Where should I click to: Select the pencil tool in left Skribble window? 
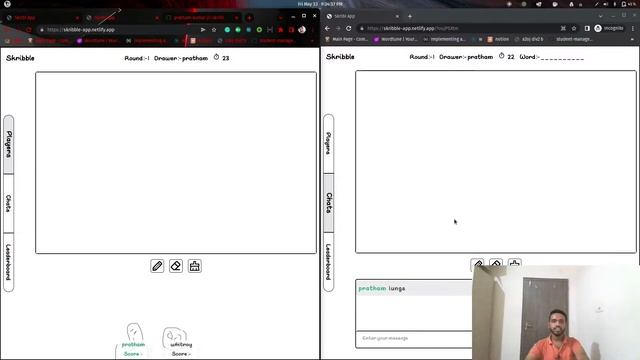(157, 266)
